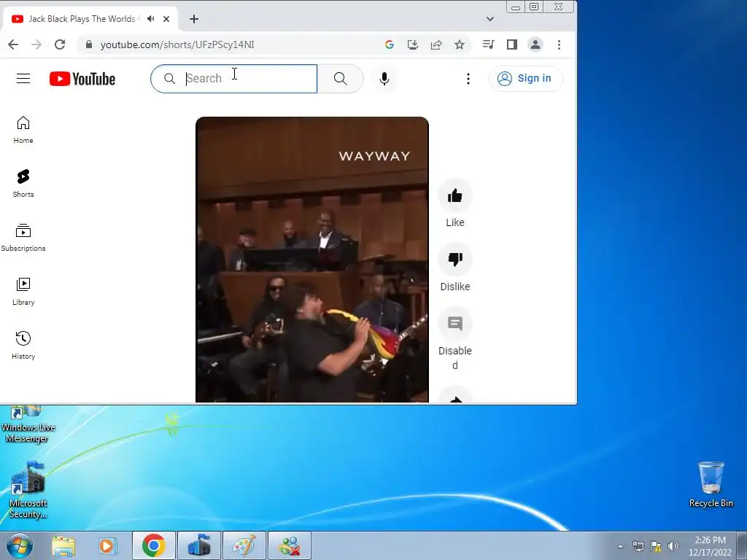Click the 2:26 PM taskbar clock
Image resolution: width=747 pixels, height=560 pixels.
(710, 546)
